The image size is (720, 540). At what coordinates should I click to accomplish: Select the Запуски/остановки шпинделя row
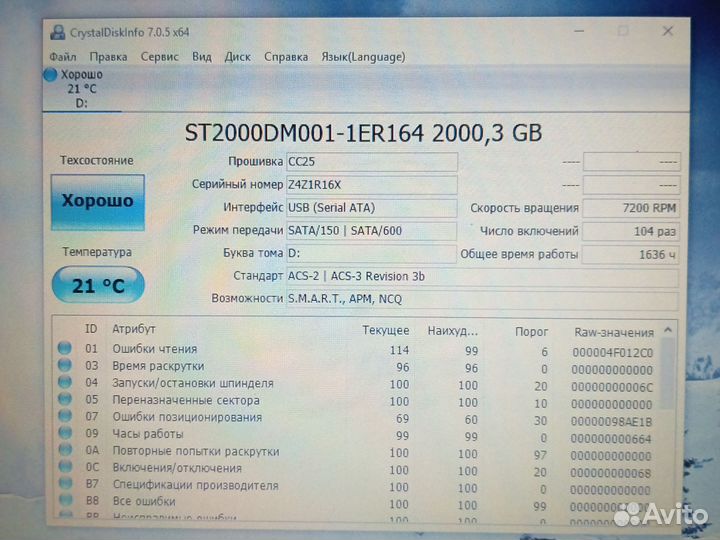358,384
